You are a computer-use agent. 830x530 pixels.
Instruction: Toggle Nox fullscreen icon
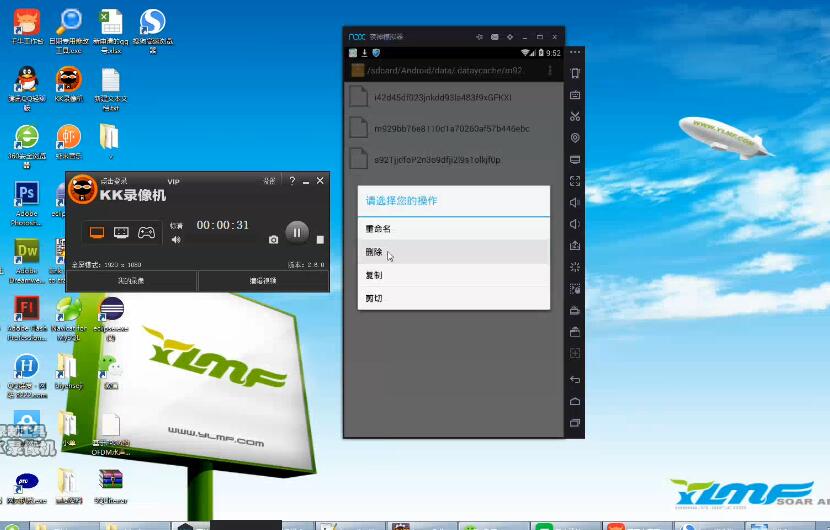coord(575,181)
